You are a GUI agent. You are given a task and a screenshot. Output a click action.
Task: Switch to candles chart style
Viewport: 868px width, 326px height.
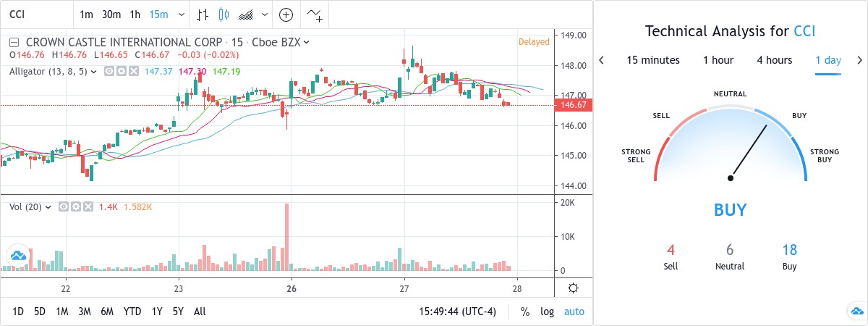[x=224, y=14]
